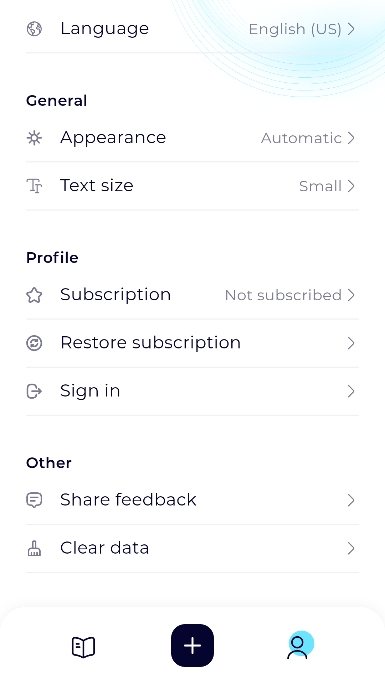Click the speech bubble feedback icon
Viewport: 385px width, 684px height.
tap(34, 500)
